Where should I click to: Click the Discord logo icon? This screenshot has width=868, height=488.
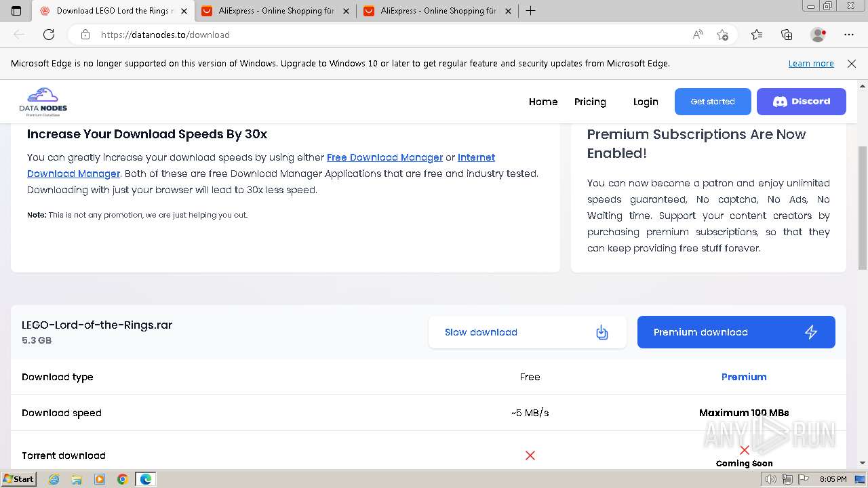point(781,102)
